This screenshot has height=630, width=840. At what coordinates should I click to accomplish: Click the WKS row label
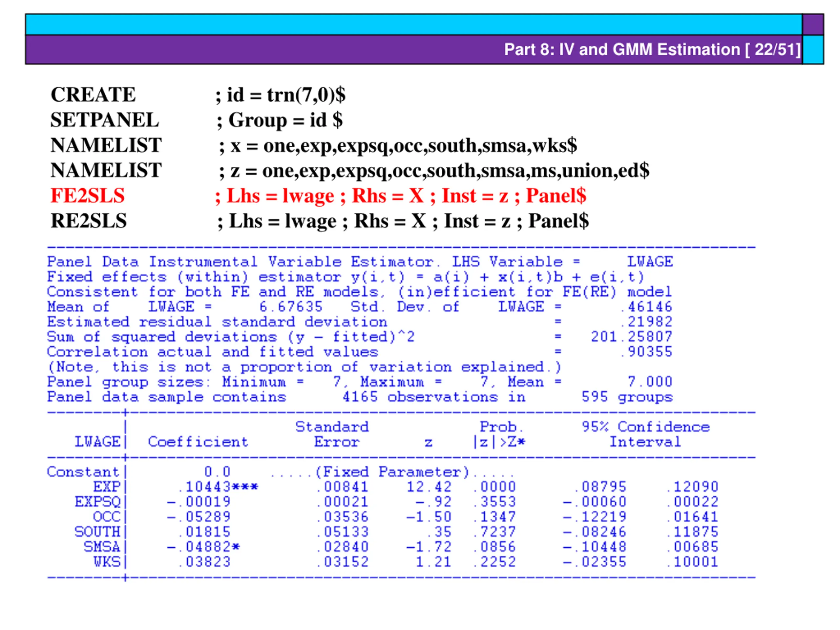(x=107, y=562)
